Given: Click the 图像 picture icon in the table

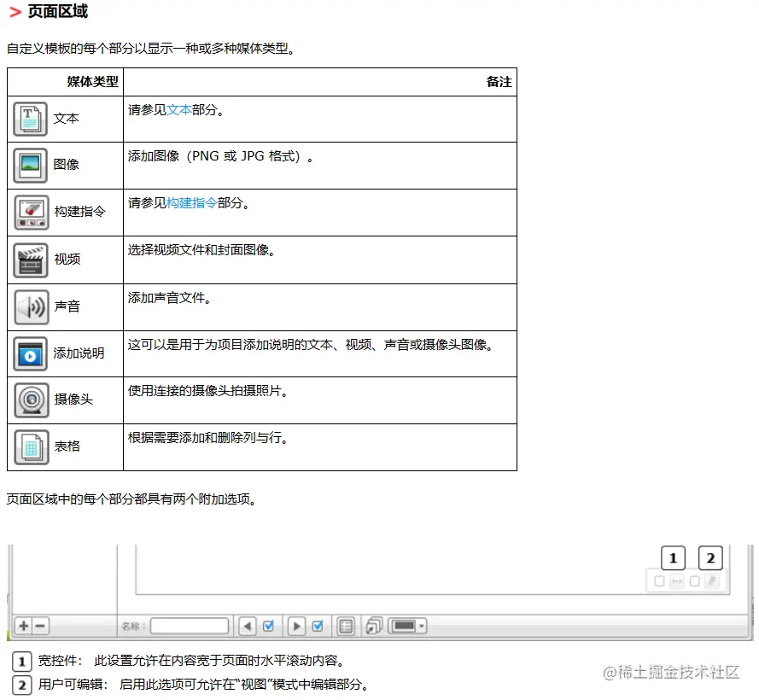Looking at the screenshot, I should 31,166.
